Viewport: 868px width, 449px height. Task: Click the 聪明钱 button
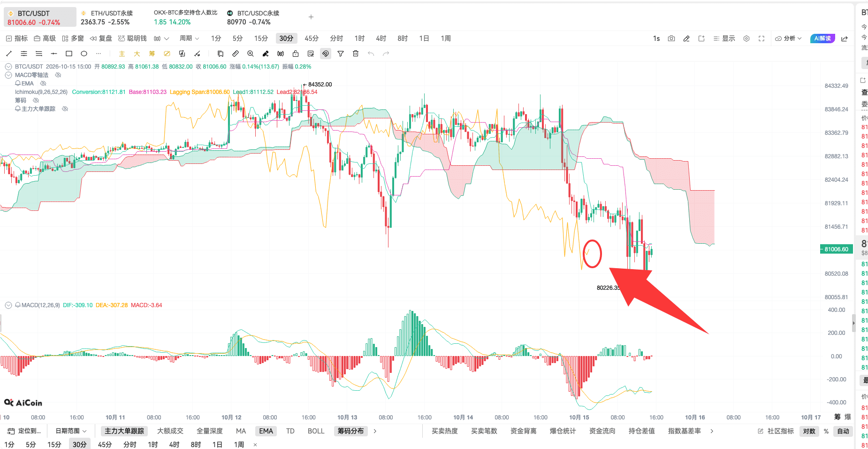pos(132,39)
